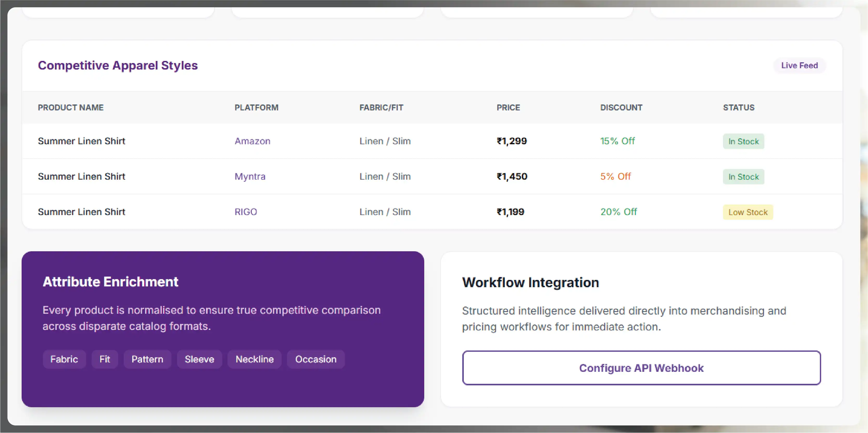Select Summer Linen Shirt in Amazon row
Image resolution: width=868 pixels, height=433 pixels.
tap(81, 141)
